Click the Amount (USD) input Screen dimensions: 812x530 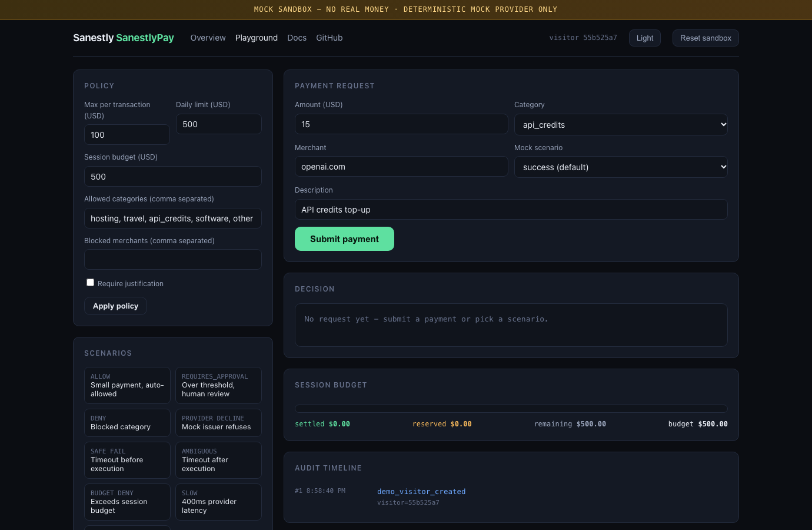[401, 124]
